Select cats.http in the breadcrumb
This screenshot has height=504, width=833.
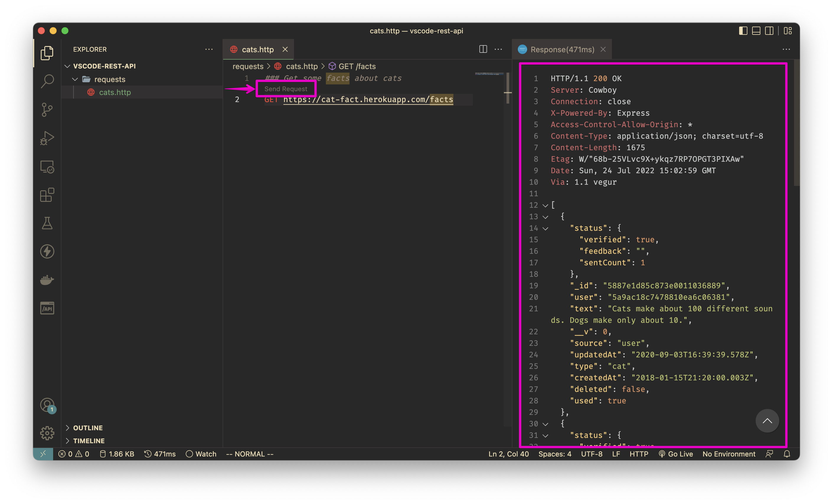[x=296, y=66]
